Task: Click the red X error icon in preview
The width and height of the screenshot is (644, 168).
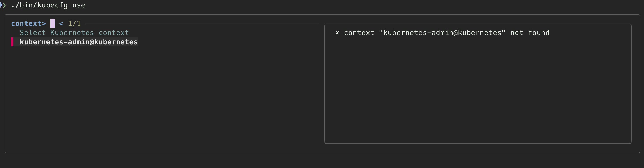Action: [337, 33]
